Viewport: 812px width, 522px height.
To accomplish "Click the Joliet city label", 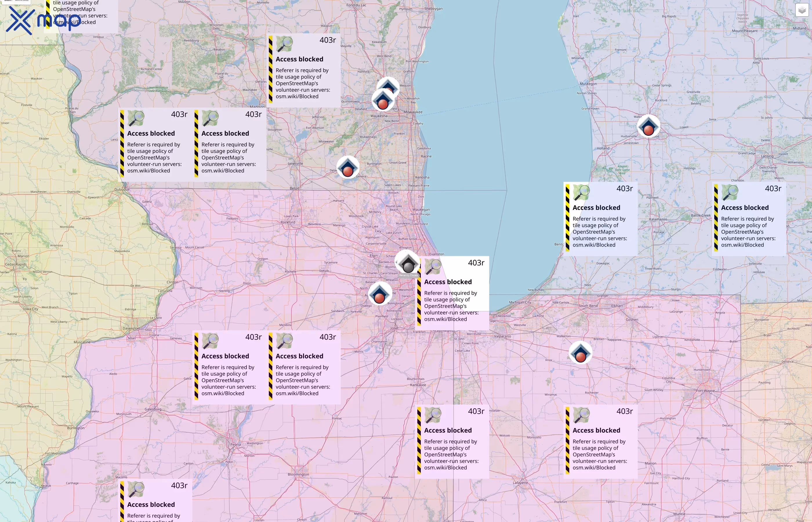I will point(394,328).
